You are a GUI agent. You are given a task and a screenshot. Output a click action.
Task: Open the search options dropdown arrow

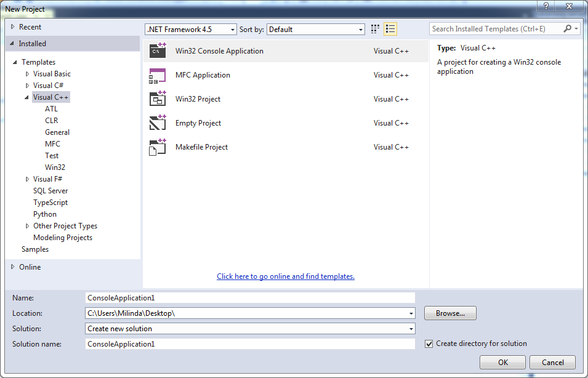coord(576,29)
